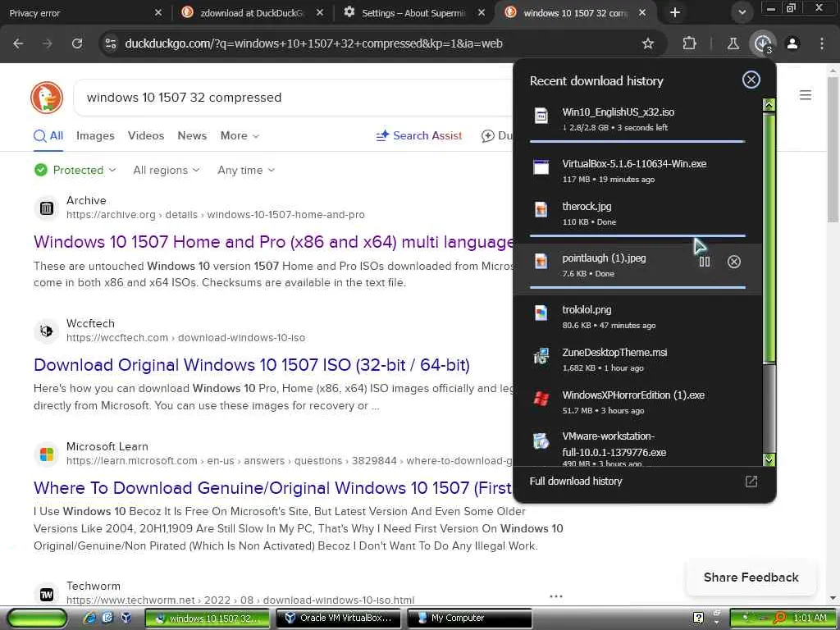The image size is (840, 630).
Task: Click Win10_EnglishUS_x32.iso file icon
Action: (x=541, y=116)
